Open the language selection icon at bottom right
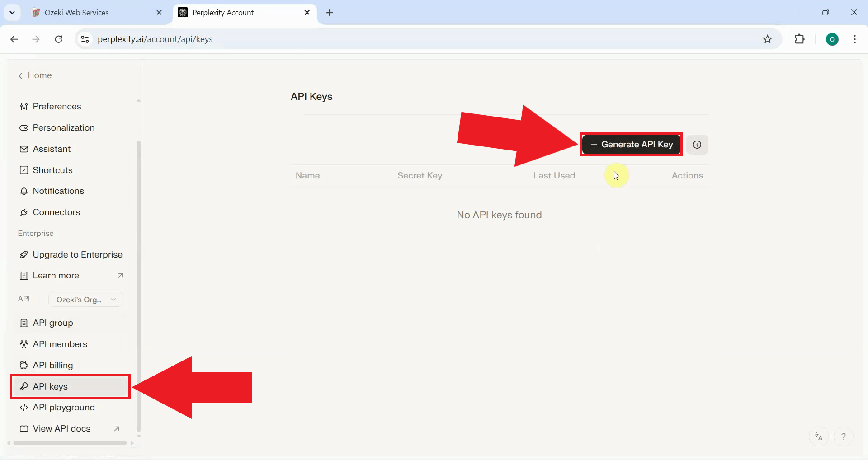The width and height of the screenshot is (868, 460). 818,436
